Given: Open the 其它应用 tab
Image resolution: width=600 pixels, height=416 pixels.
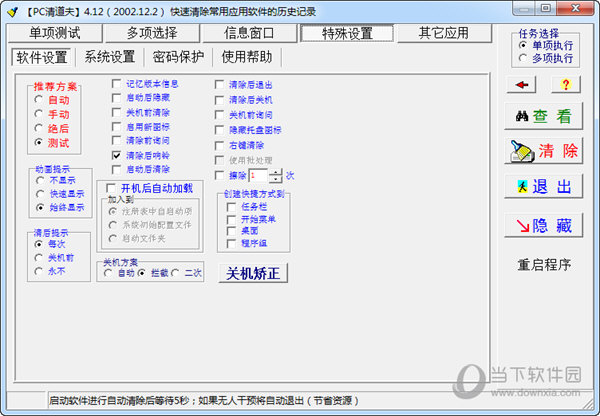Looking at the screenshot, I should click(444, 33).
